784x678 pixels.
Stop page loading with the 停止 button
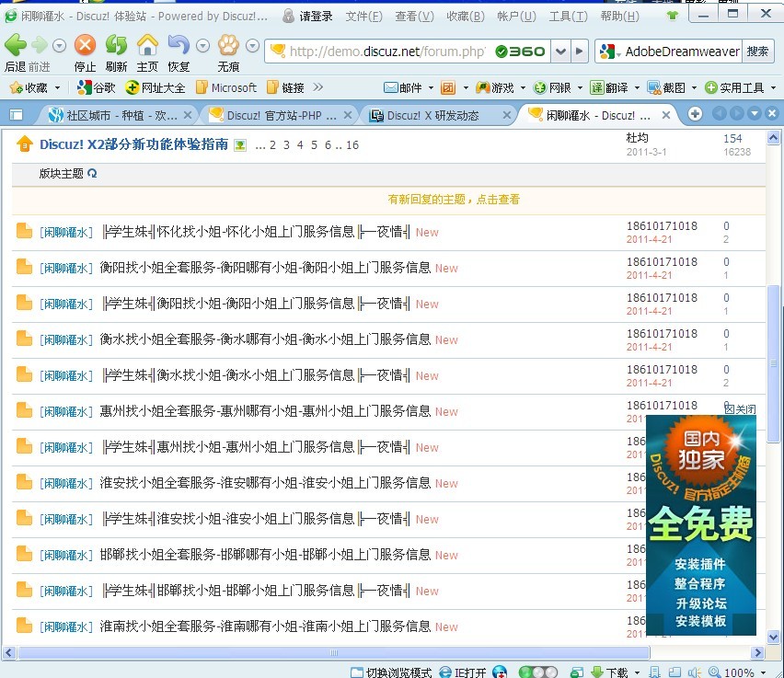(85, 45)
